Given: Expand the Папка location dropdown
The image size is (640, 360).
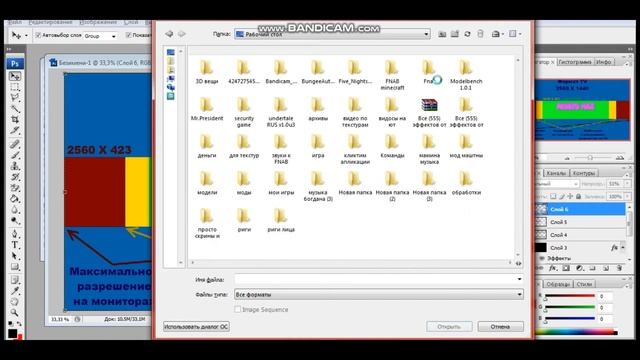Looking at the screenshot, I should [x=426, y=34].
